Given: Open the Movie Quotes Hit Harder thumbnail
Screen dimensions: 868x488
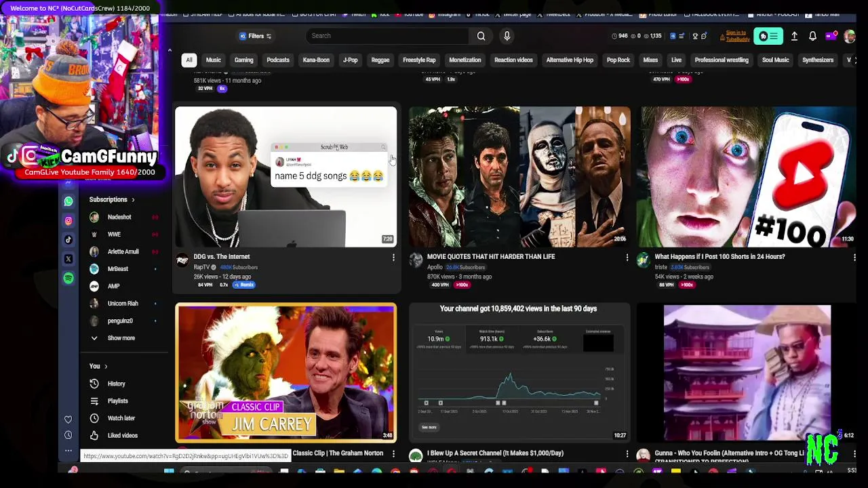Looking at the screenshot, I should (x=519, y=177).
